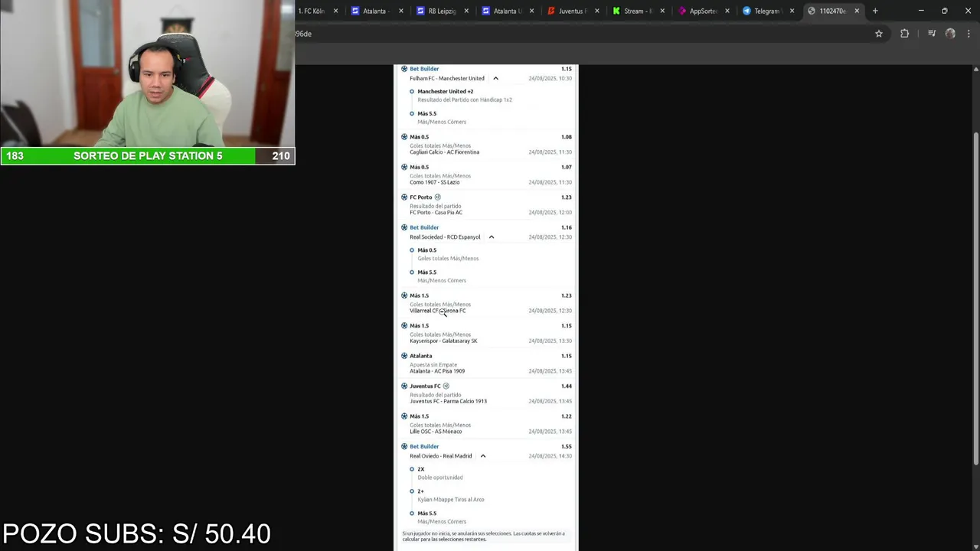Click the soccer ball icon of the Real Oviedo Bet Builder

404,446
